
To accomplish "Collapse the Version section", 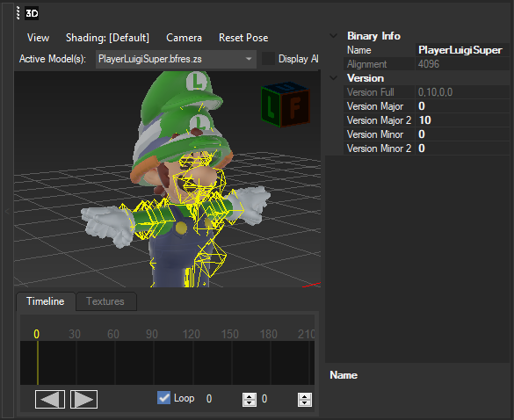I will 333,78.
